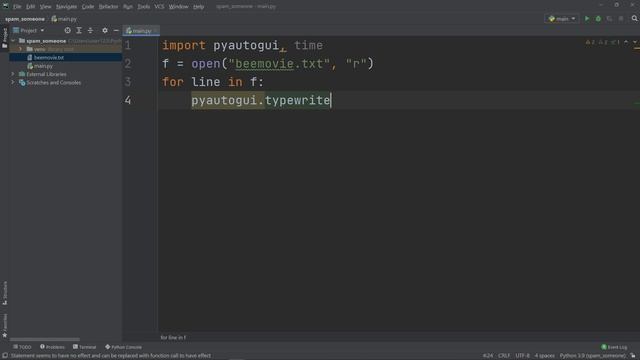Collapse all in Project panel
This screenshot has height=360, width=640.
pos(90,30)
